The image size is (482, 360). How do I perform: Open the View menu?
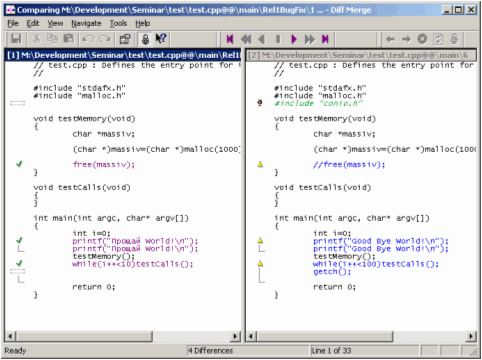pyautogui.click(x=55, y=23)
